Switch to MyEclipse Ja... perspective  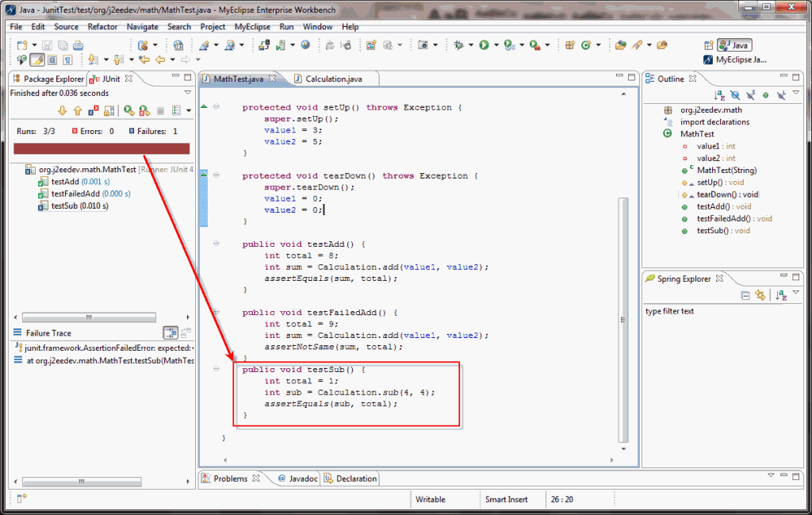coord(735,60)
